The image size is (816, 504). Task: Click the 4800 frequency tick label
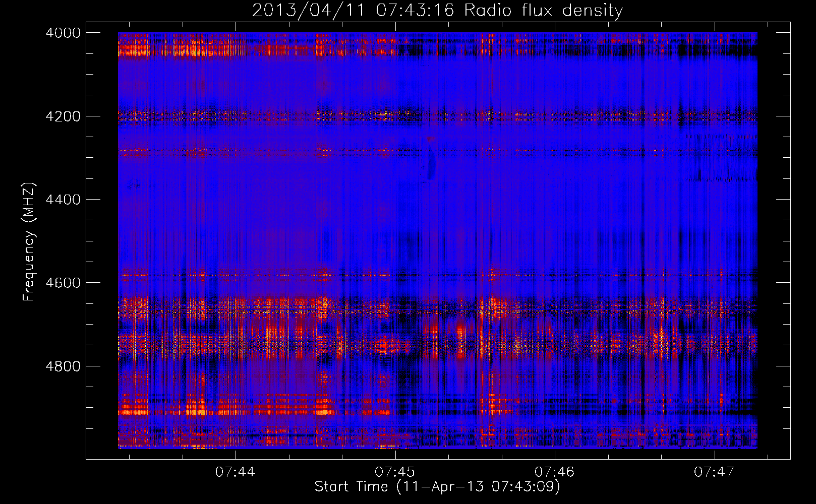(x=63, y=366)
